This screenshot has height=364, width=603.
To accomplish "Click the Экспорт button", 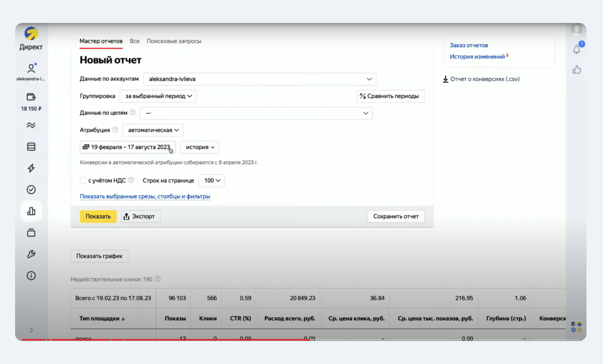I will [x=140, y=216].
